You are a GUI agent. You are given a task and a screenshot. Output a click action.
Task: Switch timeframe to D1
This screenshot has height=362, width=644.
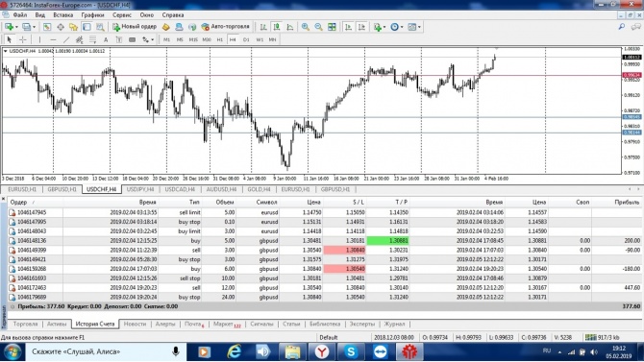pyautogui.click(x=246, y=39)
